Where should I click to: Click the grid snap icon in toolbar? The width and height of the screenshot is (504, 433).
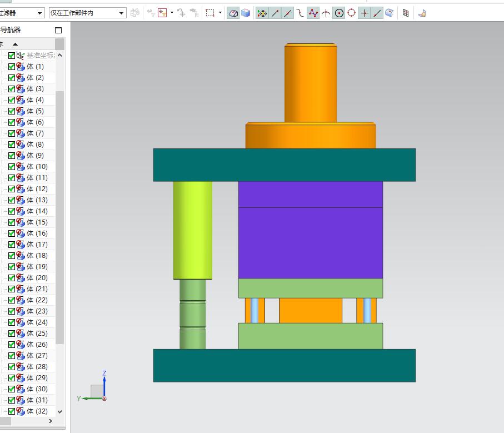point(406,13)
